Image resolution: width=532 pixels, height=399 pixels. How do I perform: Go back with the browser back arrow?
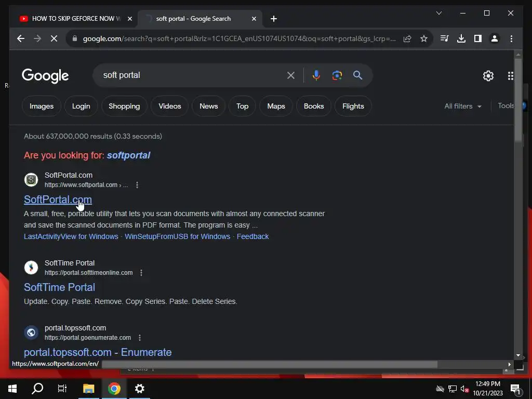coord(21,38)
